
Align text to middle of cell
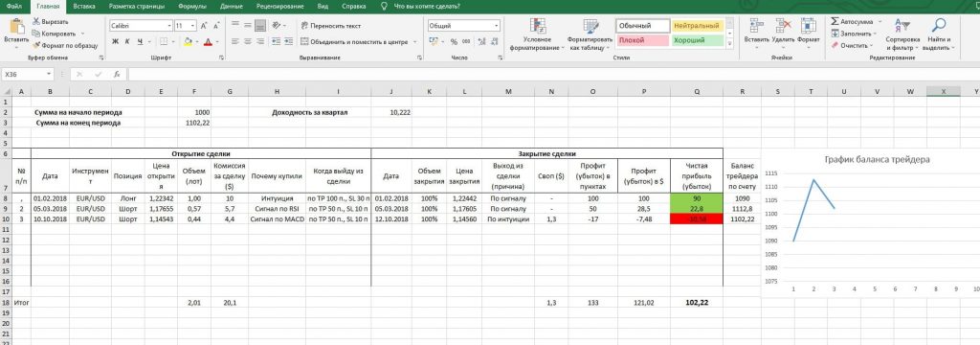248,26
